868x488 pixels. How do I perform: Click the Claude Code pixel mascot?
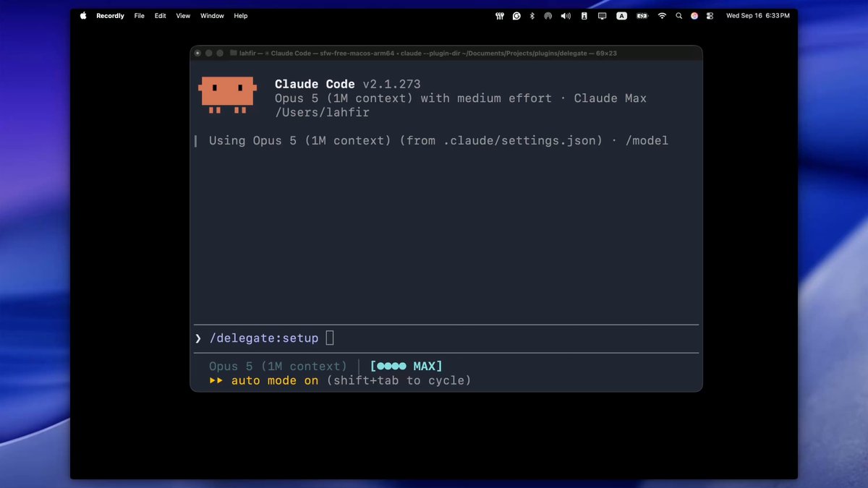click(x=227, y=95)
